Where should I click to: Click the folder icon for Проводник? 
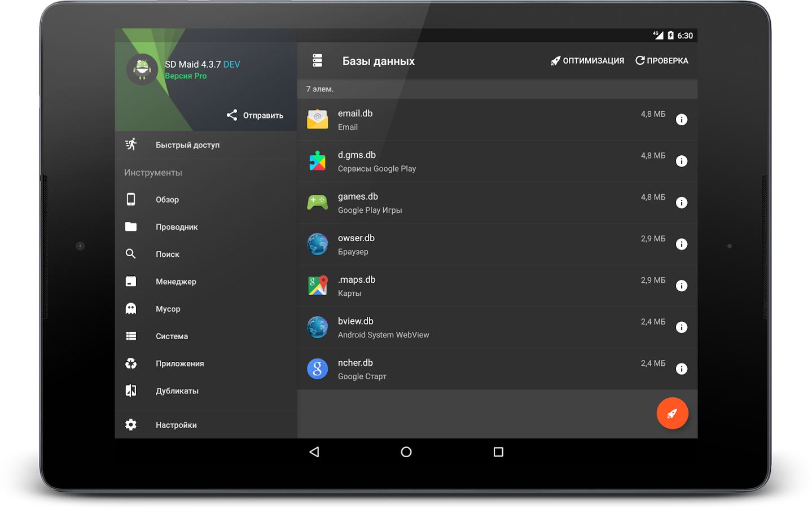131,226
